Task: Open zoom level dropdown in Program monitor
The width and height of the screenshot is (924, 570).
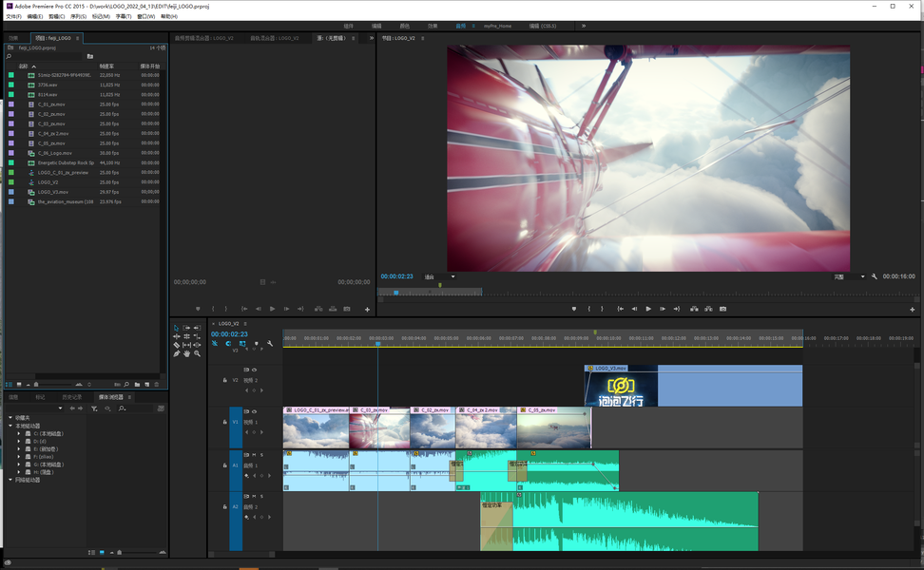Action: click(439, 276)
